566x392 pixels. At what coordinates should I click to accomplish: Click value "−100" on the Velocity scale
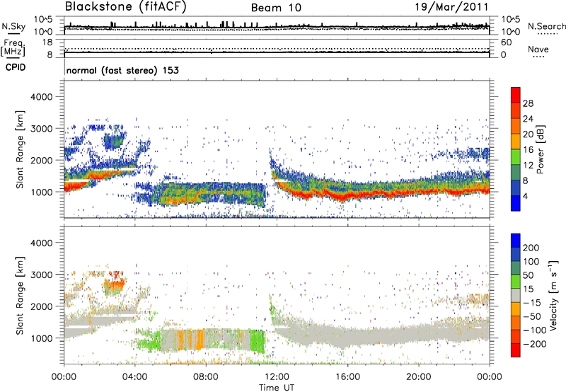[x=535, y=330]
